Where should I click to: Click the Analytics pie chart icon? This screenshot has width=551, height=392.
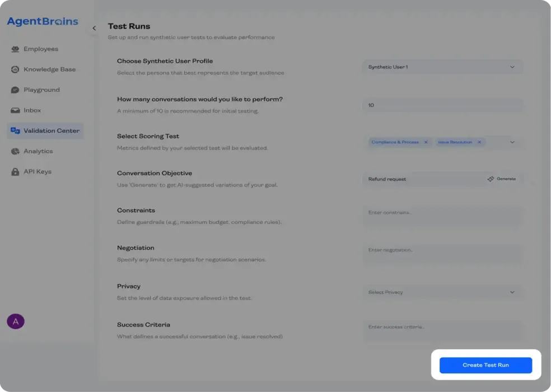15,151
